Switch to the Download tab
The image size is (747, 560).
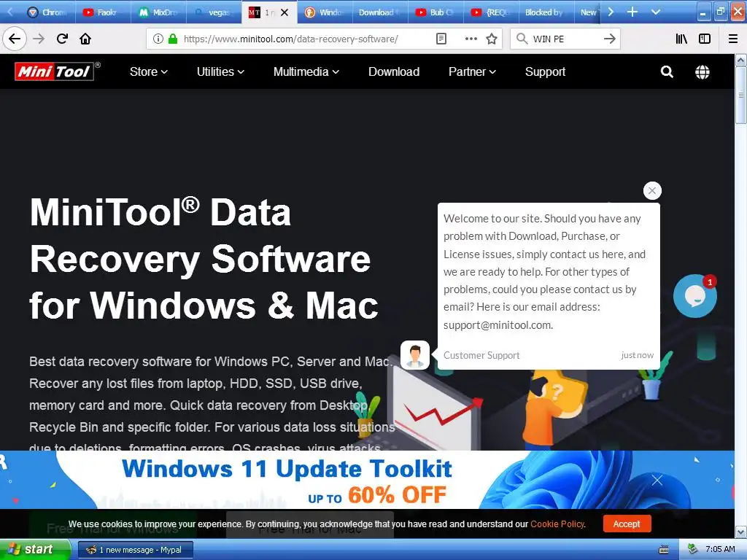[379, 12]
